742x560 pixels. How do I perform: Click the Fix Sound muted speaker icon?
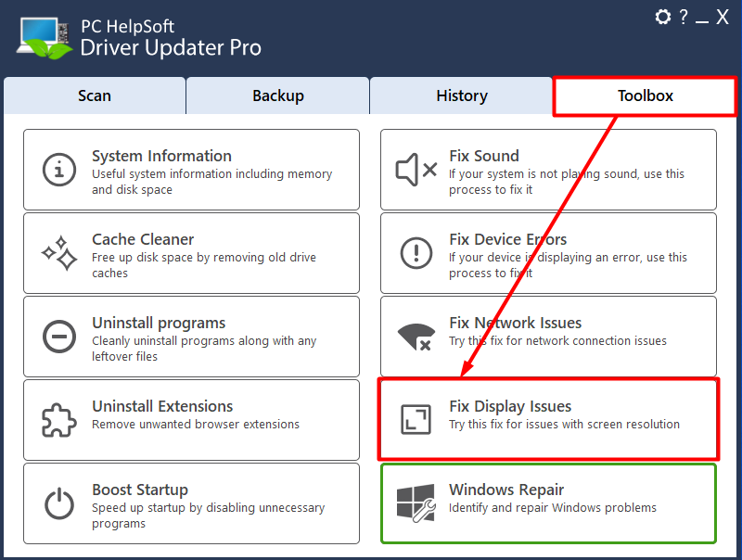[416, 170]
